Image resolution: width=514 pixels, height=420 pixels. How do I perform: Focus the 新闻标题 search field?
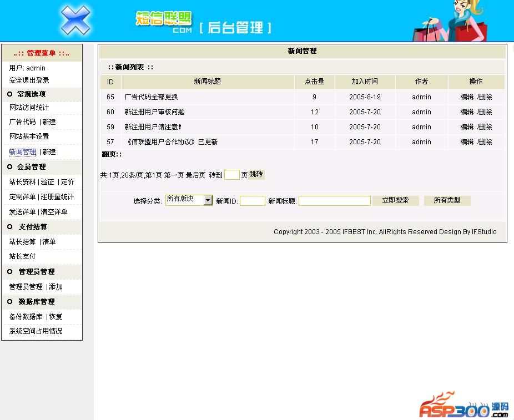pos(335,201)
